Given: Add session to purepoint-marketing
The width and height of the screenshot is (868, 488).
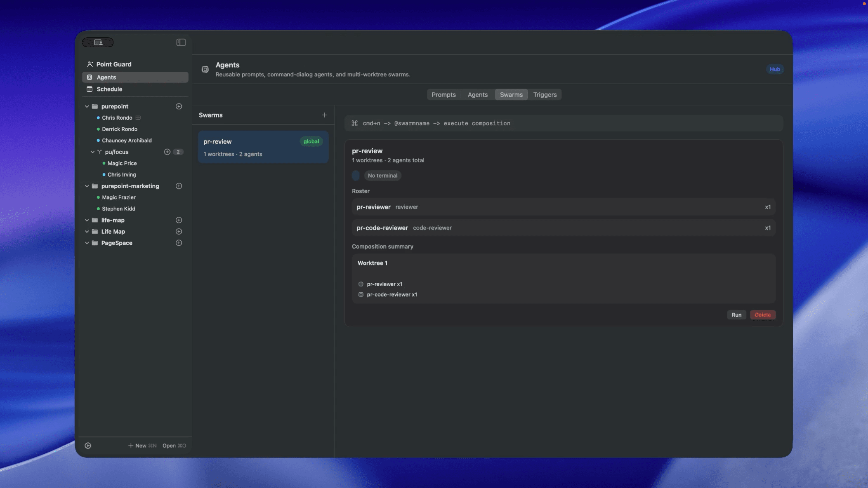Looking at the screenshot, I should click(179, 186).
